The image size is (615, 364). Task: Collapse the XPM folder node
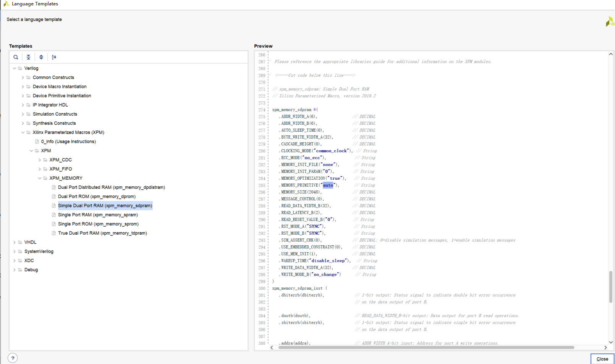(31, 151)
